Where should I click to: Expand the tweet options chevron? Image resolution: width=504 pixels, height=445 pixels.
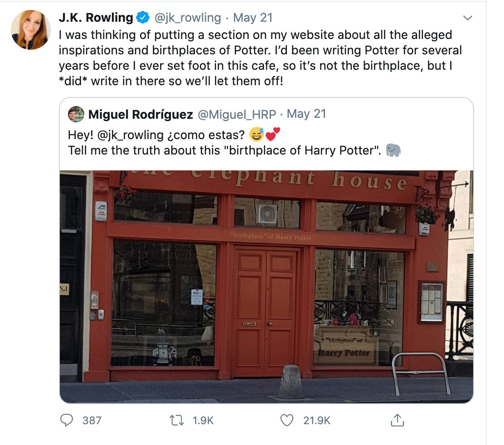(467, 18)
